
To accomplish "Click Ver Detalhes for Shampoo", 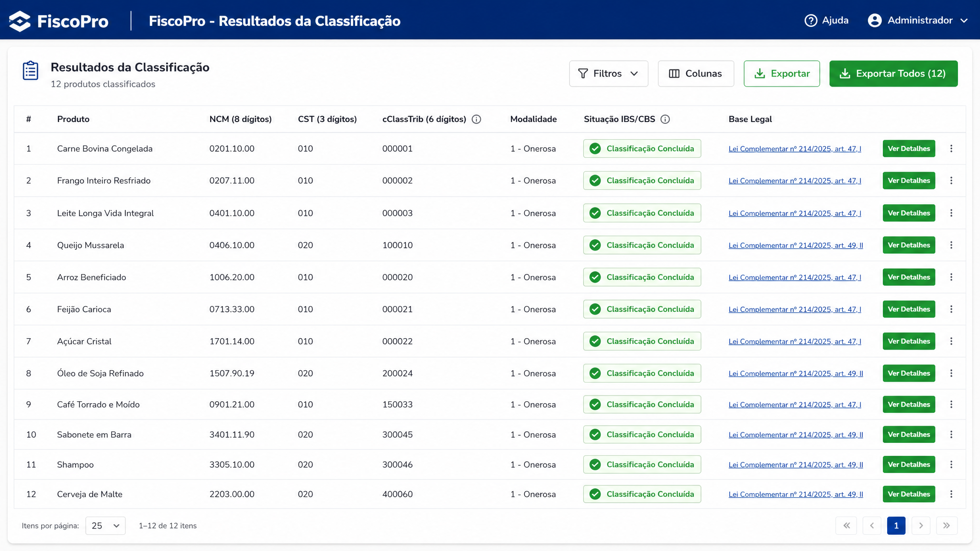I will click(909, 464).
